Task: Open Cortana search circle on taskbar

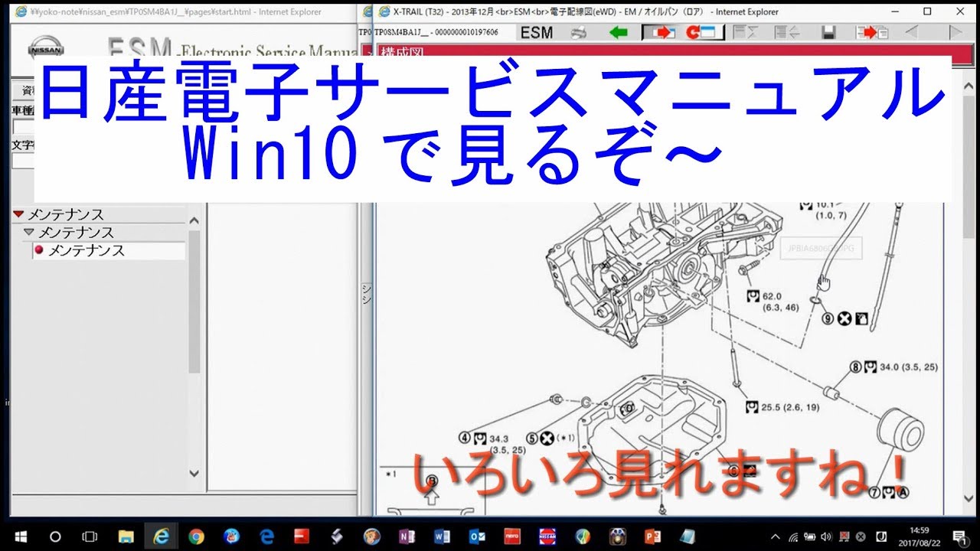Action: click(55, 536)
